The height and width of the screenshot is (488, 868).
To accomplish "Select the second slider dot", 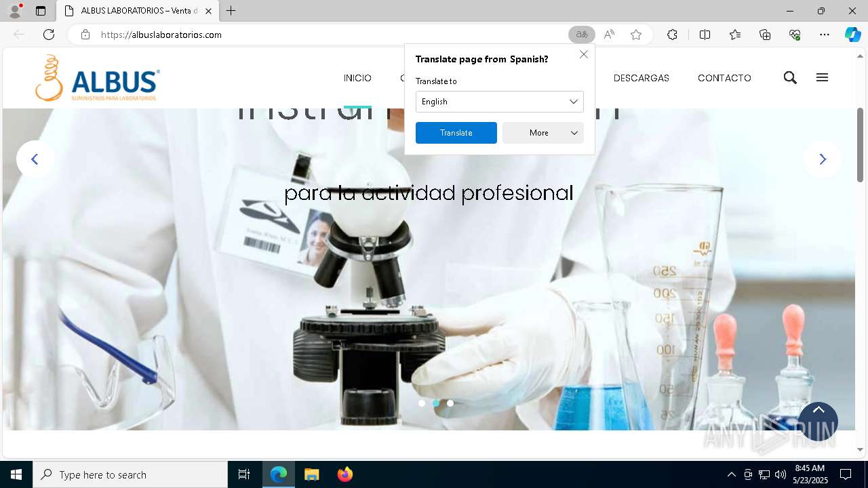I will [436, 403].
